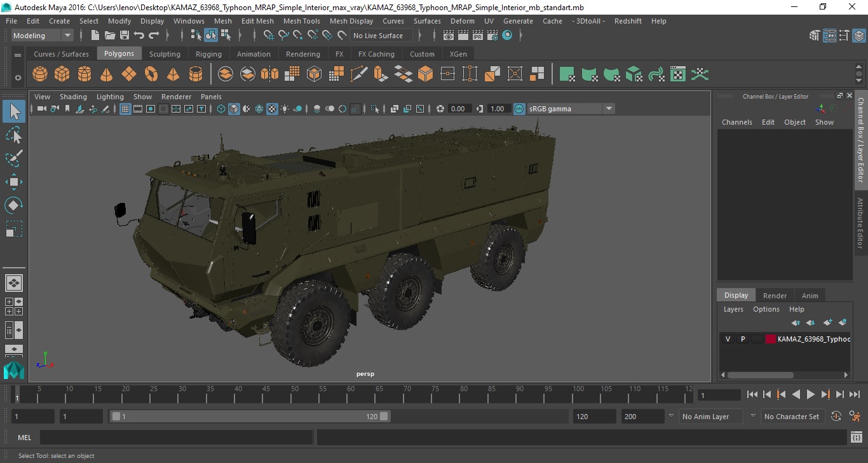Open character set preferences running-man icon

point(855,417)
